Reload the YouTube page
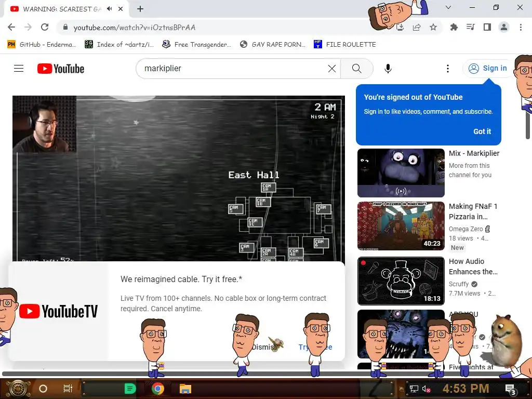Screen dimensions: 532x399 point(45,27)
